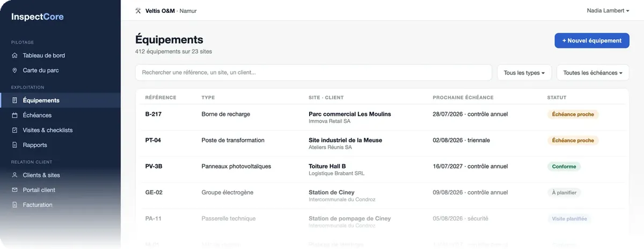Click the Équipements sidebar icon
Image resolution: width=644 pixels, height=249 pixels.
click(x=15, y=100)
